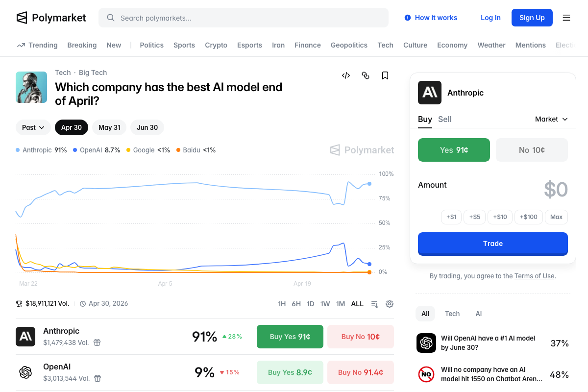Copy the market link icon
588x392 pixels.
point(366,75)
